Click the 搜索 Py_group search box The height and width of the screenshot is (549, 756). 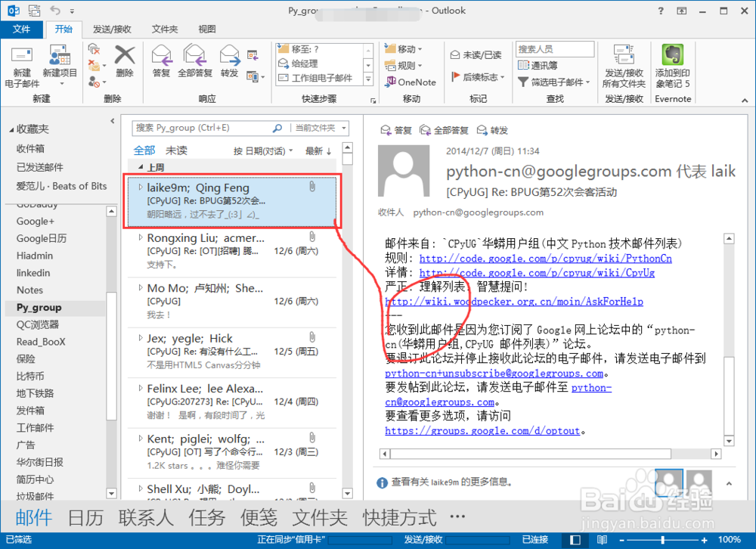point(202,128)
